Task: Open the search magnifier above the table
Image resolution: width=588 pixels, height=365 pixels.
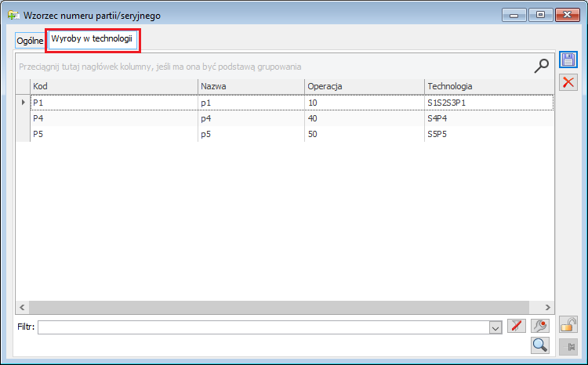Action: pyautogui.click(x=541, y=66)
